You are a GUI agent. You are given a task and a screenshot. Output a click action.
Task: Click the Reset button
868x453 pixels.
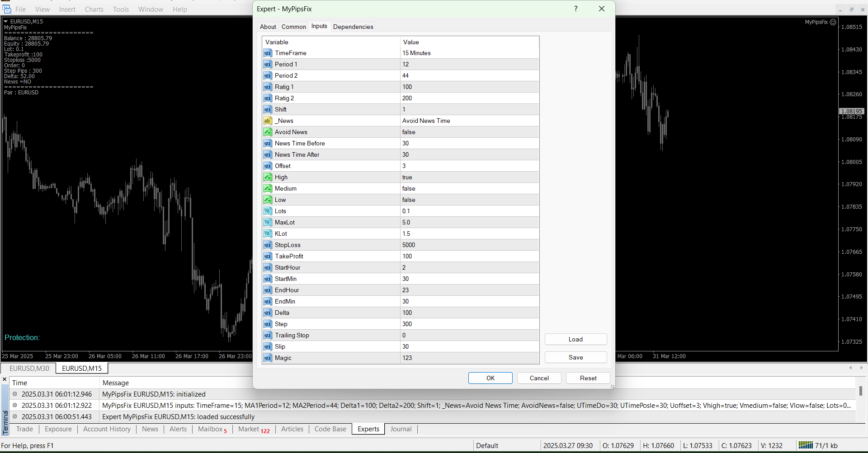click(588, 378)
